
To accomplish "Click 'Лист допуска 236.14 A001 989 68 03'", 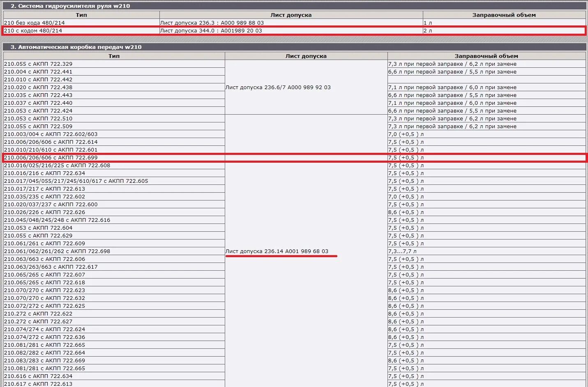I will point(277,251).
